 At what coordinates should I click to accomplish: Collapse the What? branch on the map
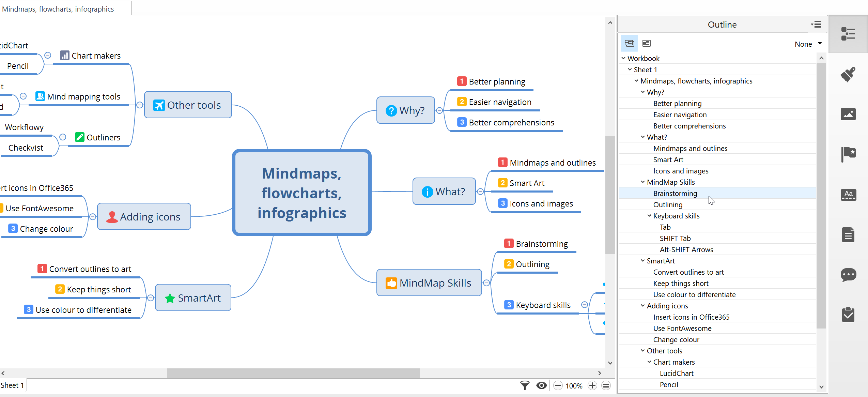tap(480, 192)
